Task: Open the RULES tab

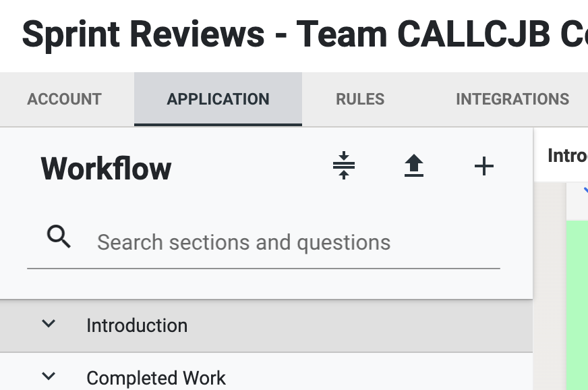Action: click(360, 99)
